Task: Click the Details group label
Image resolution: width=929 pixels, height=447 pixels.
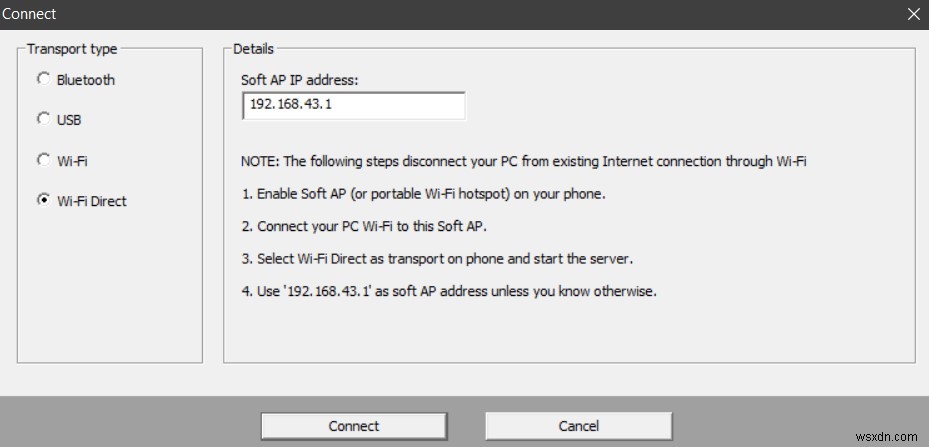Action: tap(253, 49)
